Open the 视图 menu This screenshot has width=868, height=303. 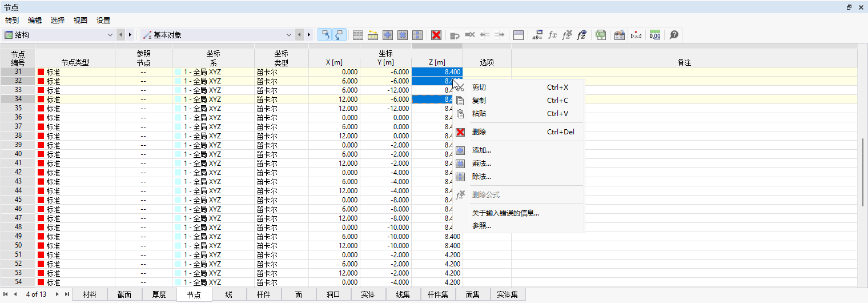click(x=81, y=20)
